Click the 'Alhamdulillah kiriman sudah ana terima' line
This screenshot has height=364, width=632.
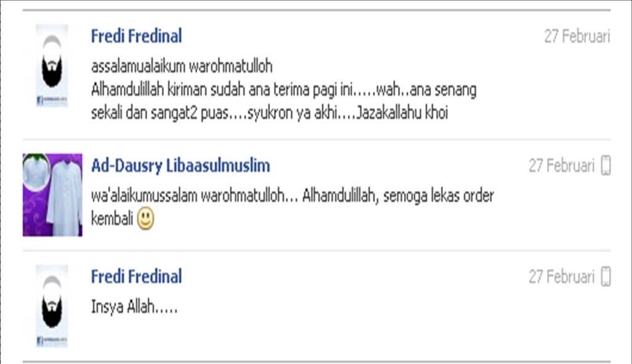coord(284,90)
